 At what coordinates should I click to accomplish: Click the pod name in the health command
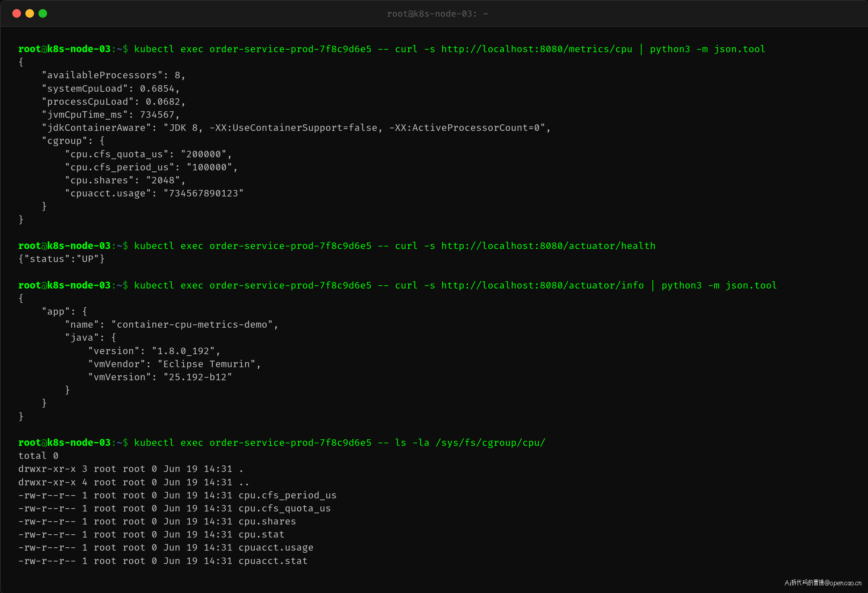(291, 246)
